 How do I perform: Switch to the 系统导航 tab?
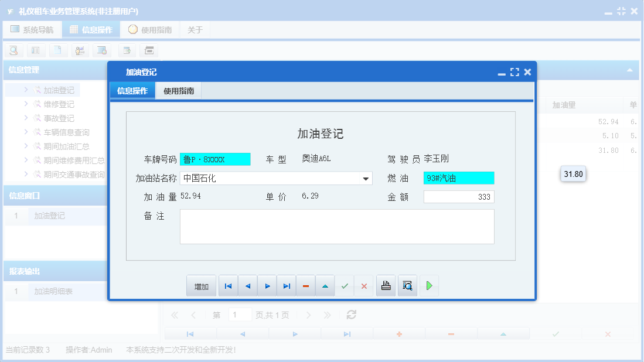[x=32, y=29]
